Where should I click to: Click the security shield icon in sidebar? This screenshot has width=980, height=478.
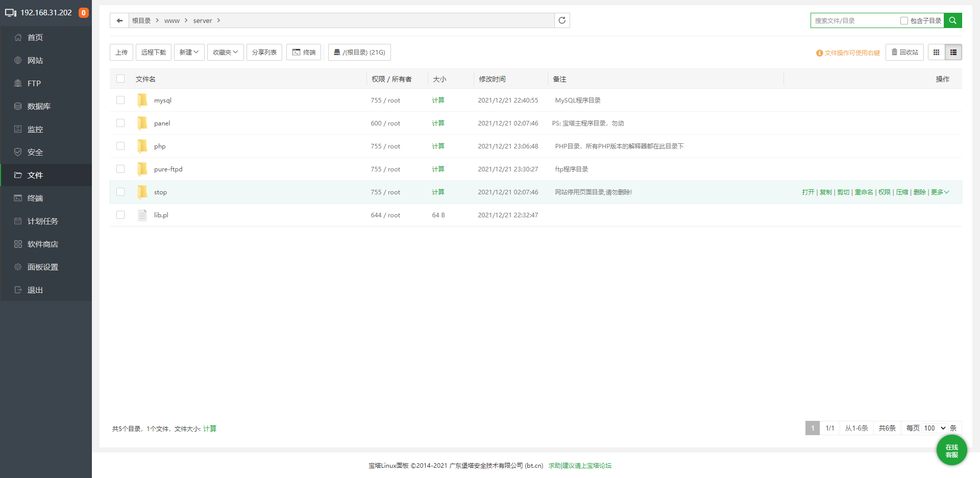coord(18,152)
